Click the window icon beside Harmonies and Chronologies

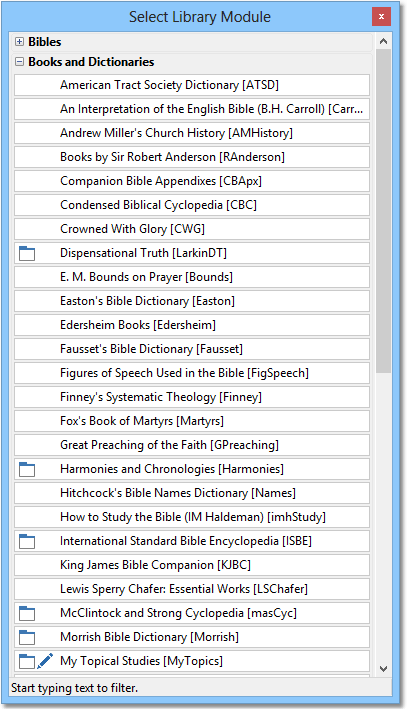[27, 469]
